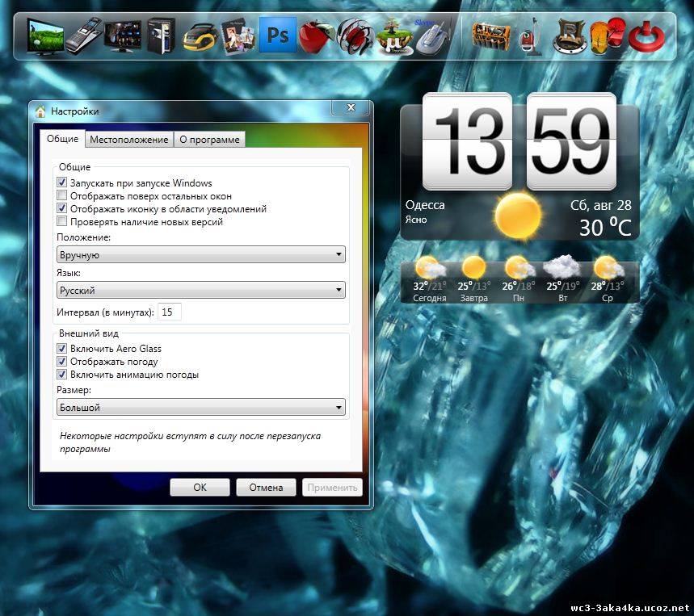This screenshot has width=694, height=616.
Task: Switch to the Местоположение tab
Action: click(x=129, y=140)
